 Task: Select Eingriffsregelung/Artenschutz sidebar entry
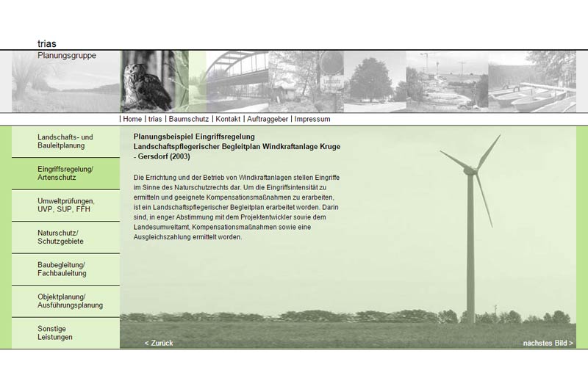[65, 173]
